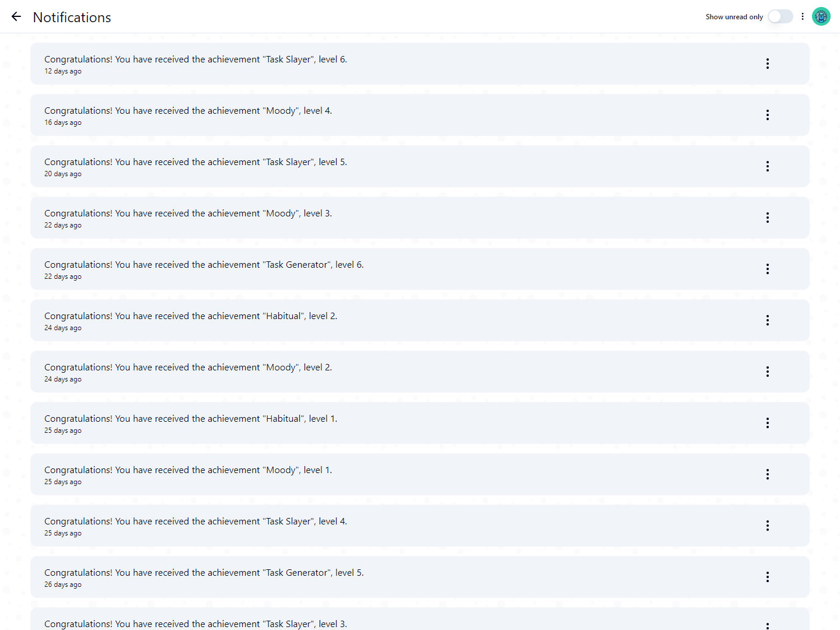Viewport: 840px width, 630px height.
Task: Open options for Moody level 3 notification
Action: 767,218
